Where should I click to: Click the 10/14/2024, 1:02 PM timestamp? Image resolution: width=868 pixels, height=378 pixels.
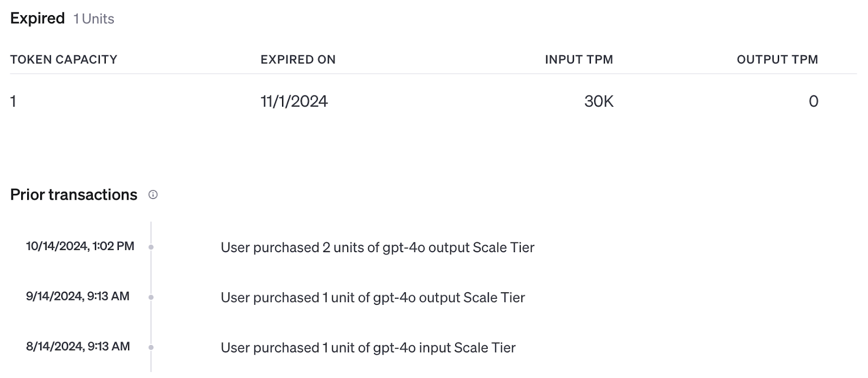coord(80,246)
